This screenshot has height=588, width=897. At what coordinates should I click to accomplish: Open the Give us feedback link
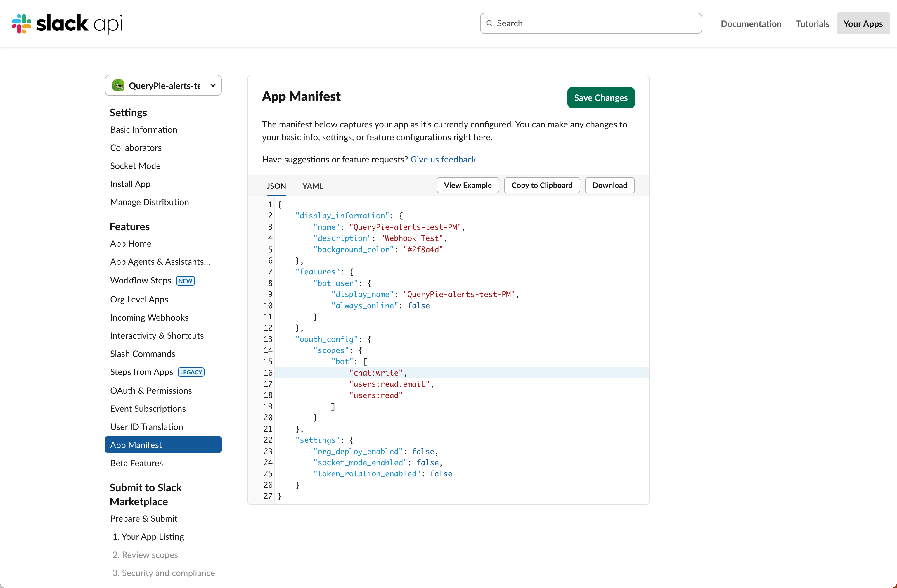pos(443,159)
